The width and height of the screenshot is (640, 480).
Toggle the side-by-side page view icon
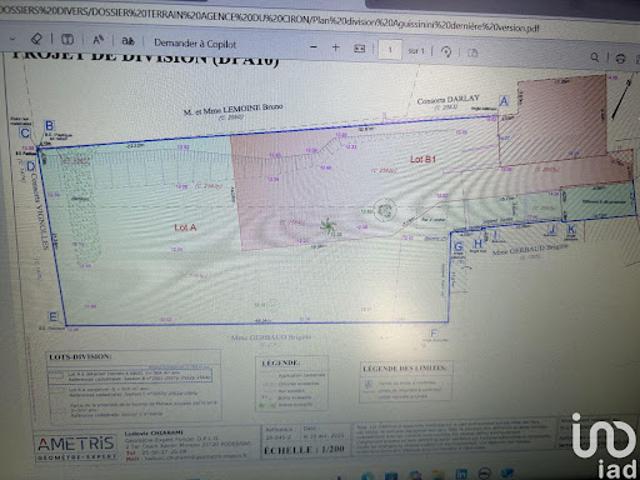[67, 40]
